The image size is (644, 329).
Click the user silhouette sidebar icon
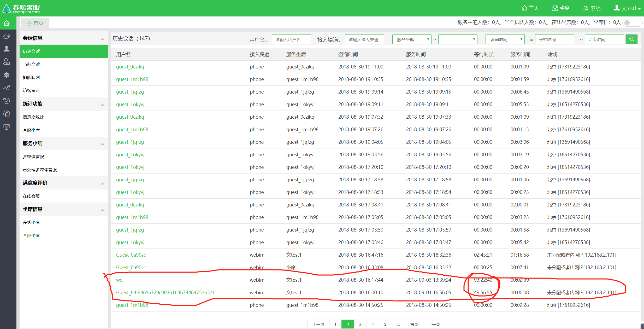pyautogui.click(x=7, y=49)
